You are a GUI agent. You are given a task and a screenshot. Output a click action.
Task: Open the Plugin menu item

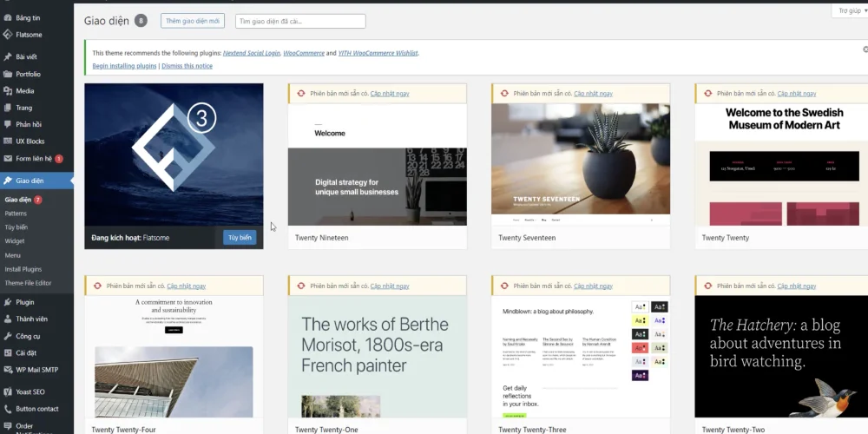(36, 302)
